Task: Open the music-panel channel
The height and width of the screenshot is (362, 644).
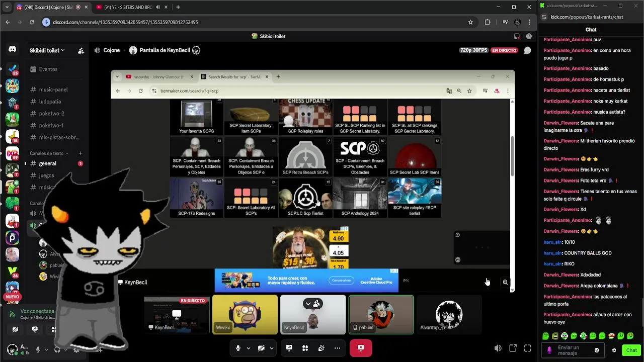Action: point(56,89)
